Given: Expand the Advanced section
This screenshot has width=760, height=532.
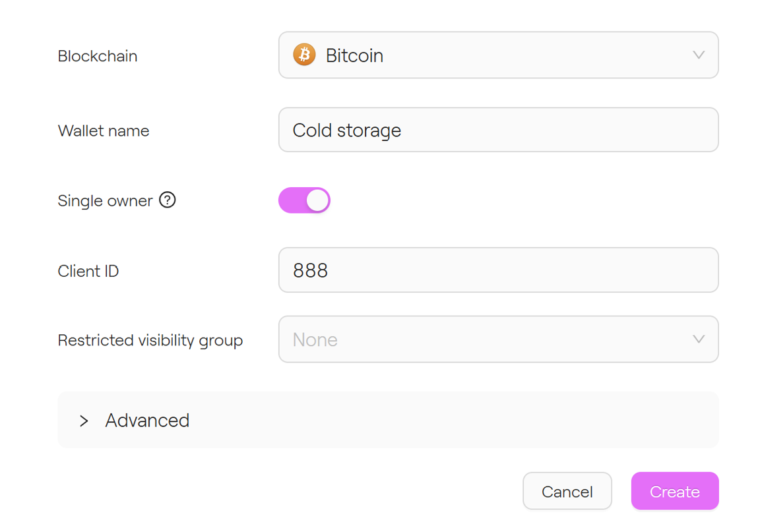Looking at the screenshot, I should (x=147, y=421).
